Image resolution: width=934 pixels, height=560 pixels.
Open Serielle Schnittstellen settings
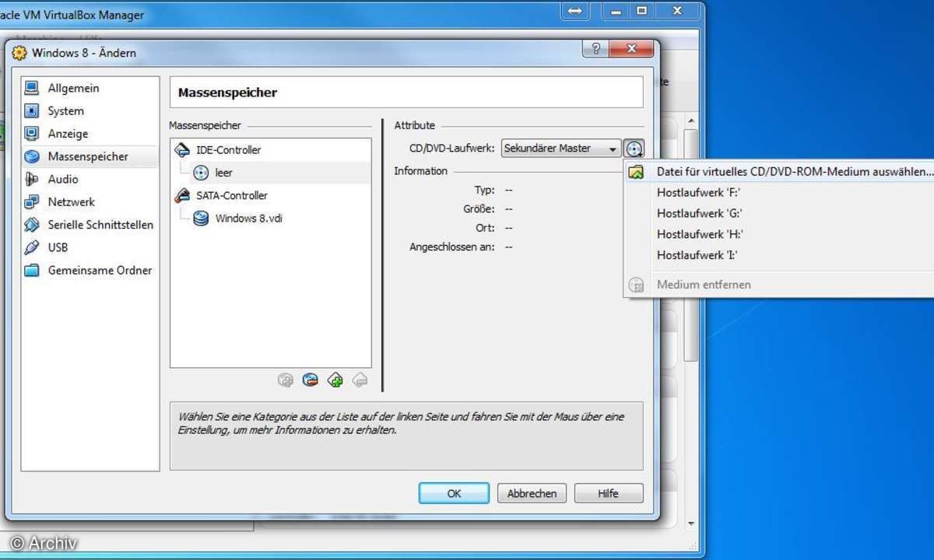click(x=100, y=225)
